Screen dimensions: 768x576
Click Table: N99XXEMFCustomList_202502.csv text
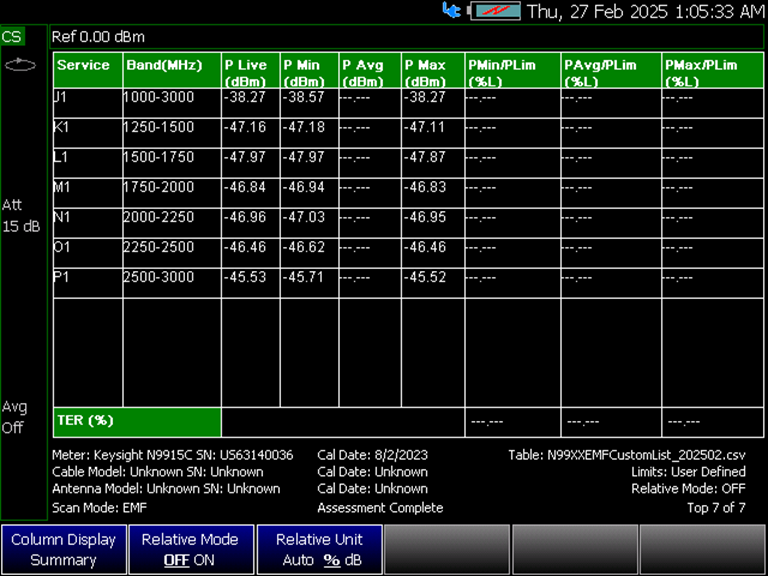(x=627, y=455)
